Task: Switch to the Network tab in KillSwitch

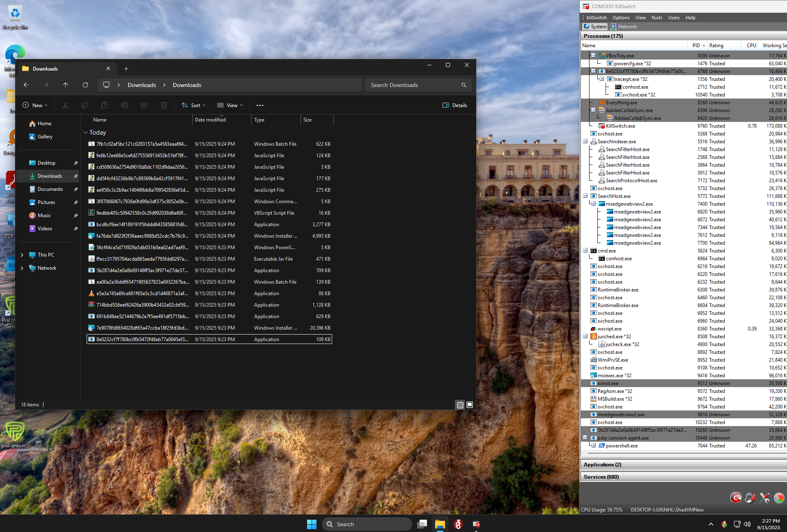Action: pyautogui.click(x=624, y=27)
